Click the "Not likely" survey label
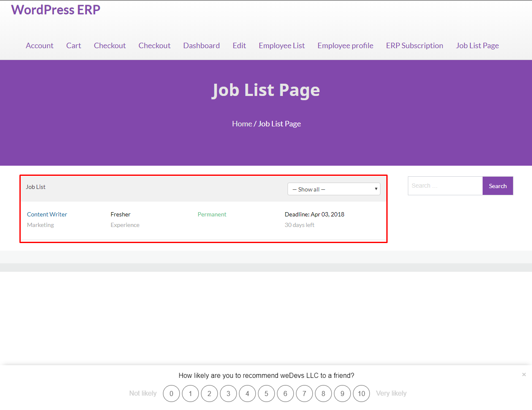The height and width of the screenshot is (410, 532). point(143,394)
